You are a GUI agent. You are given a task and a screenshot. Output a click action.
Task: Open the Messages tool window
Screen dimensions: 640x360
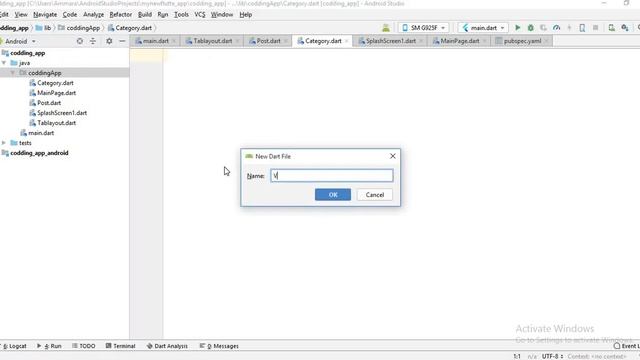tap(219, 346)
